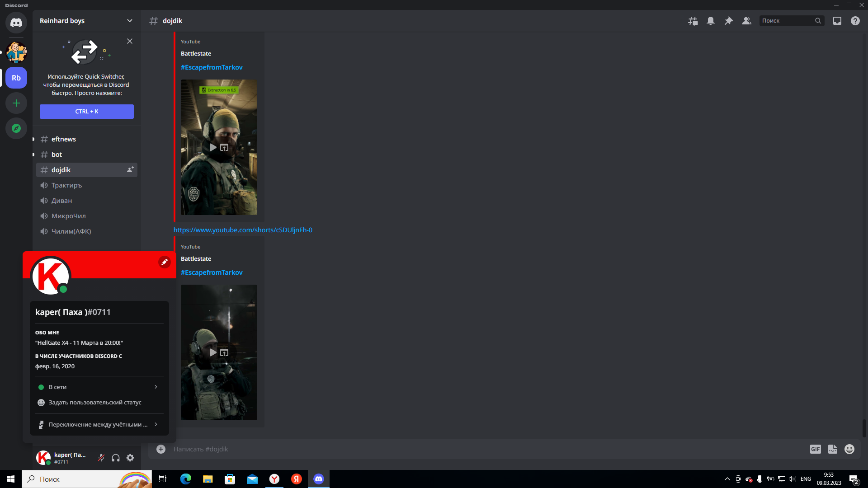Show hidden system tray icons

(727, 479)
